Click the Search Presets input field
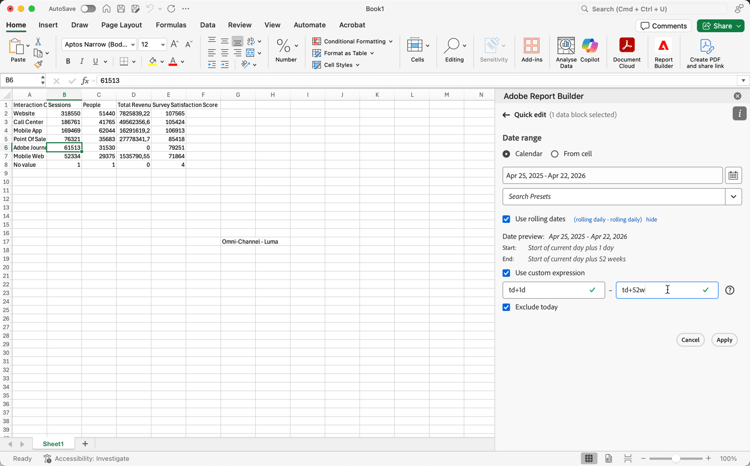Viewport: 750px width, 466px height. 614,197
